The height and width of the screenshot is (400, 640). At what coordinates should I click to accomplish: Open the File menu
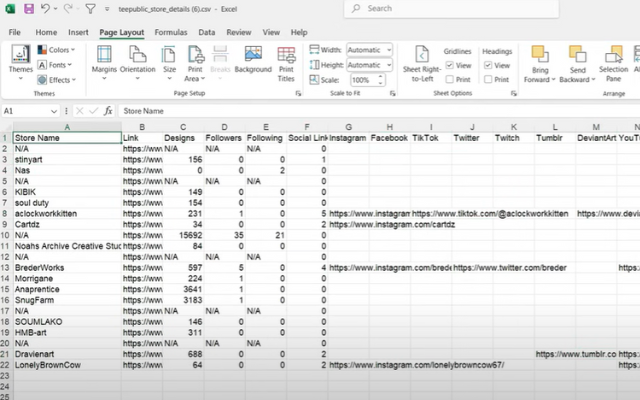tap(15, 32)
